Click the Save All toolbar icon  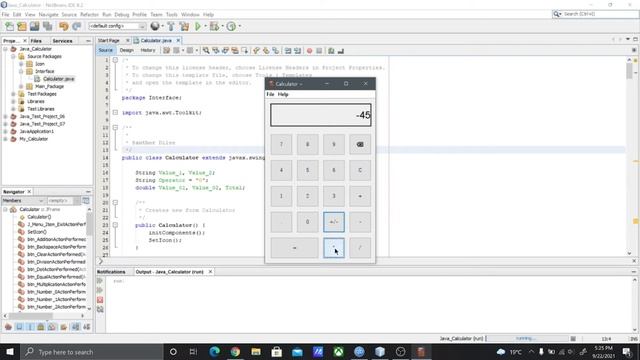[x=48, y=27]
